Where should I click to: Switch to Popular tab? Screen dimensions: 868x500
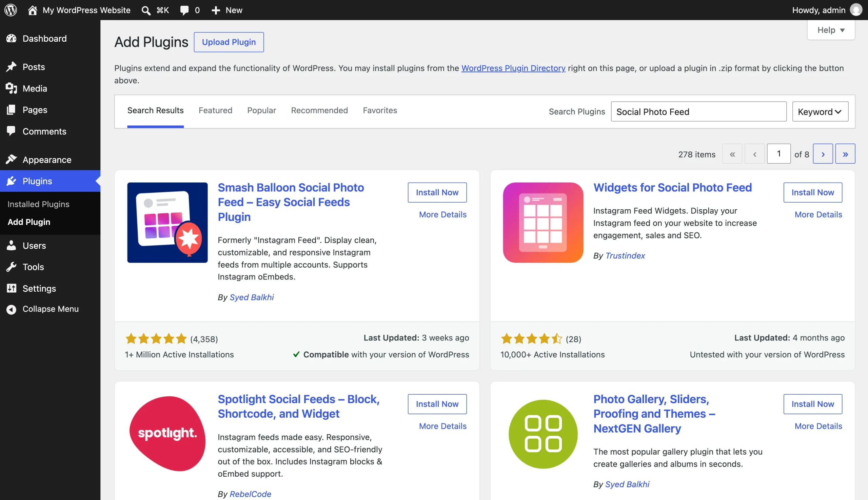(261, 110)
